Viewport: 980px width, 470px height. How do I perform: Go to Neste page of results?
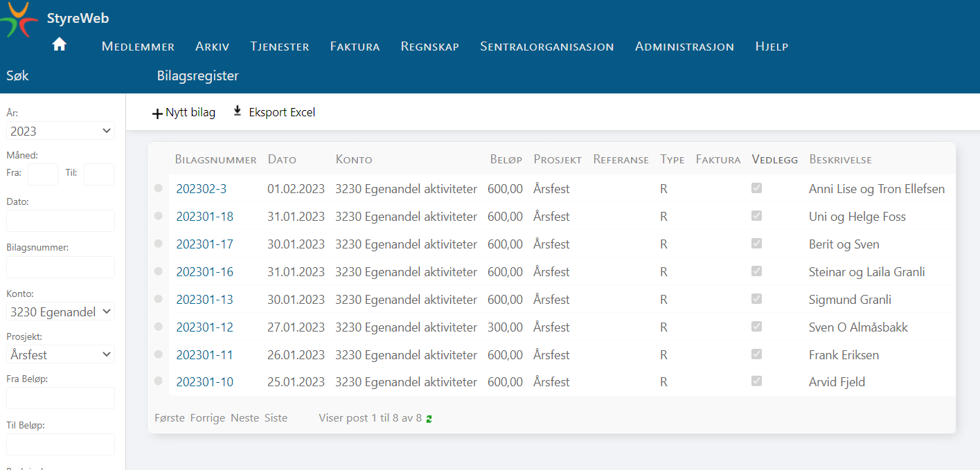tap(244, 418)
